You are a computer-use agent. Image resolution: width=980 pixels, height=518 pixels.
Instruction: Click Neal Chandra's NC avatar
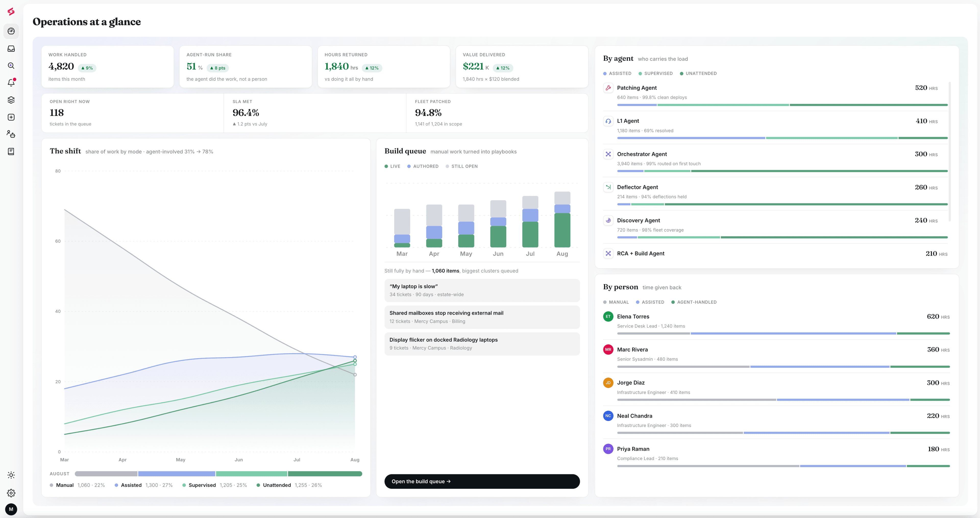point(608,416)
